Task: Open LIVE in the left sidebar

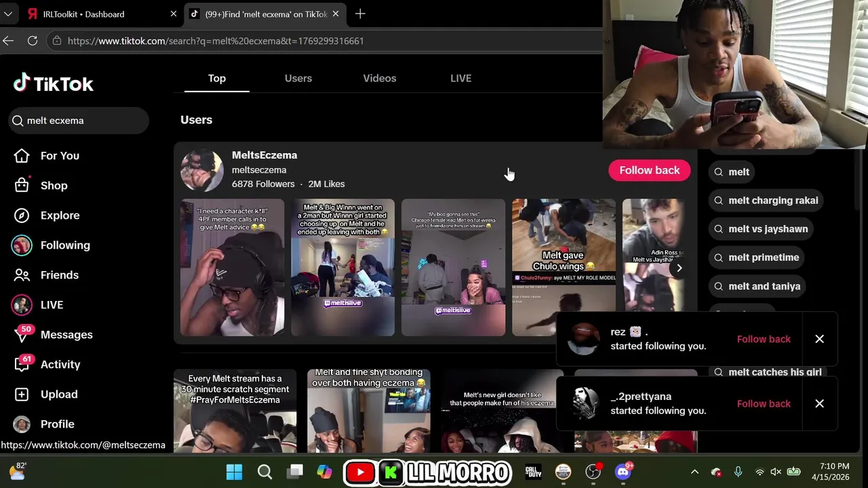Action: coord(37,305)
